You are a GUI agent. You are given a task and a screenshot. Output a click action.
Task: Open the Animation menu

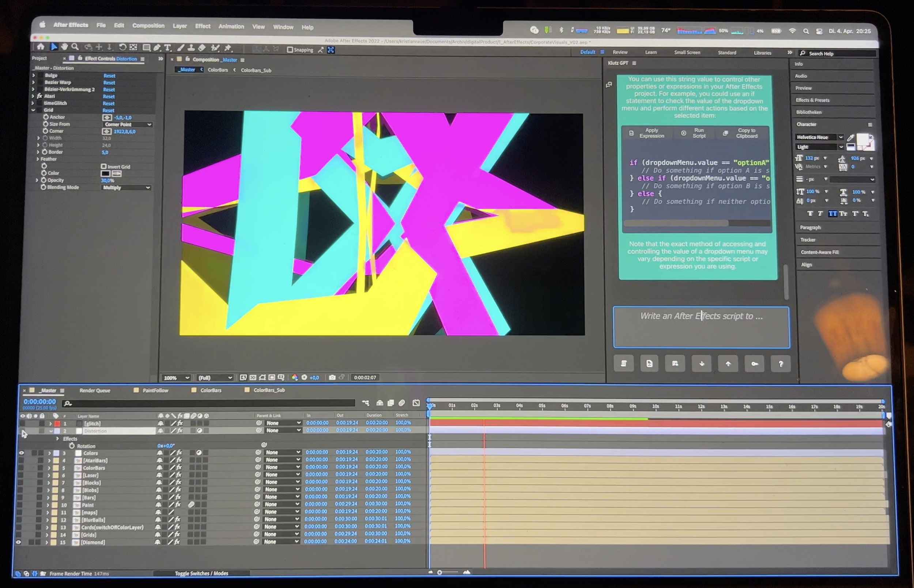(231, 26)
